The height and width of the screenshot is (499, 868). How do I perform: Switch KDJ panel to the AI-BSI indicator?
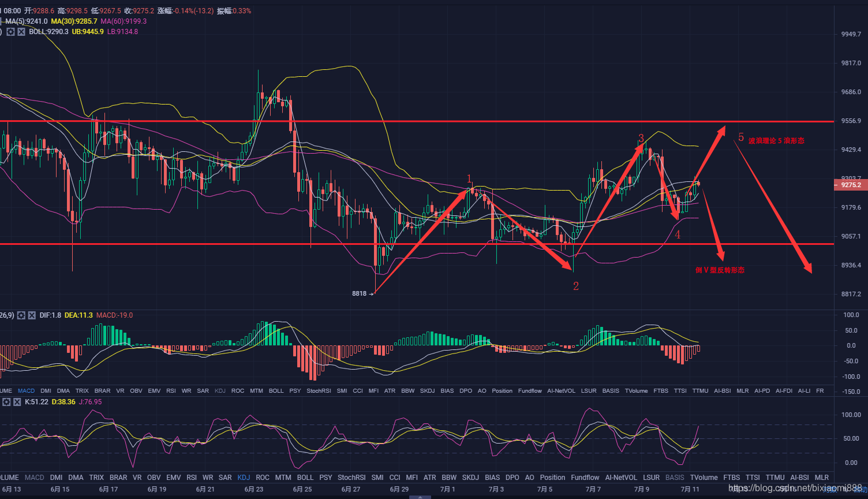799,478
